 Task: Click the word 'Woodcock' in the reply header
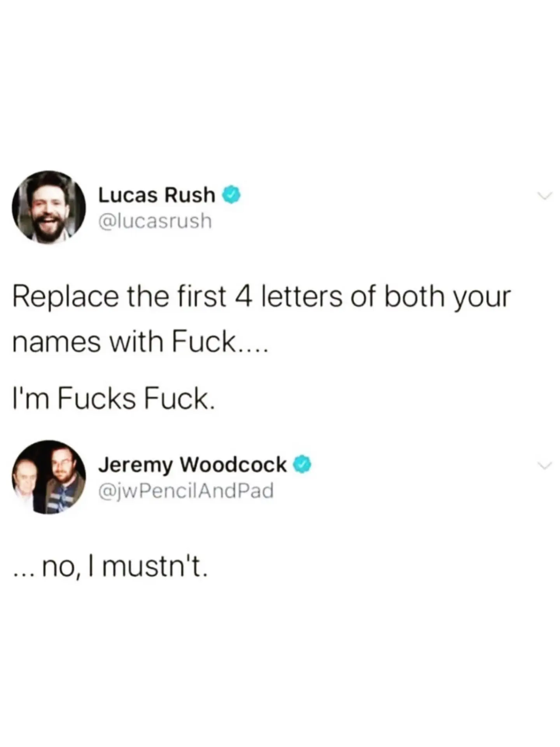(234, 465)
